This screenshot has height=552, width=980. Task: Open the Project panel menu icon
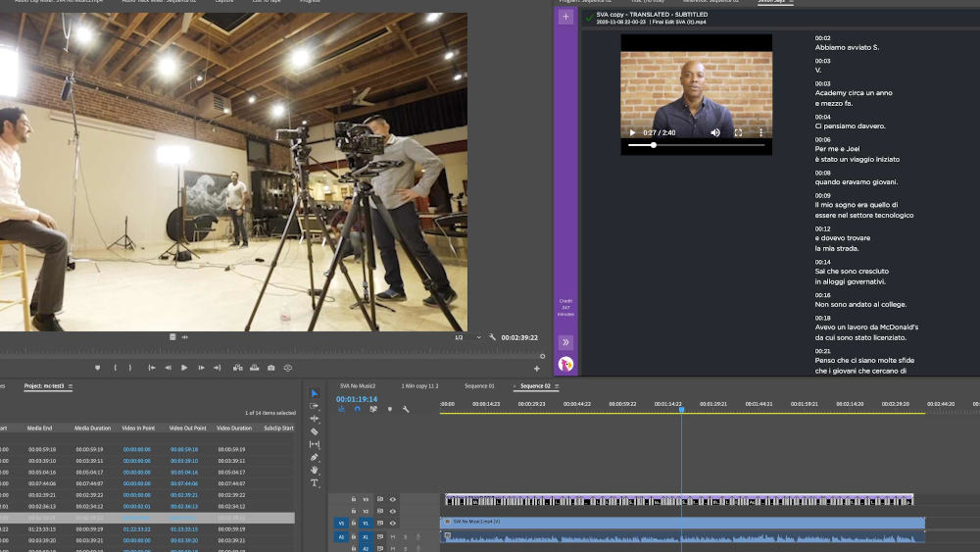point(70,385)
